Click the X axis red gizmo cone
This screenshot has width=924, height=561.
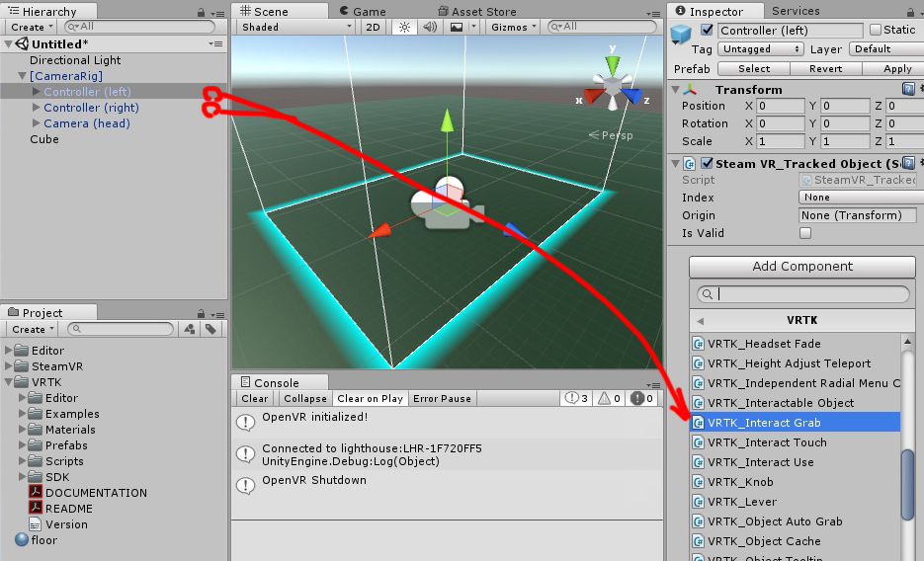[x=594, y=97]
